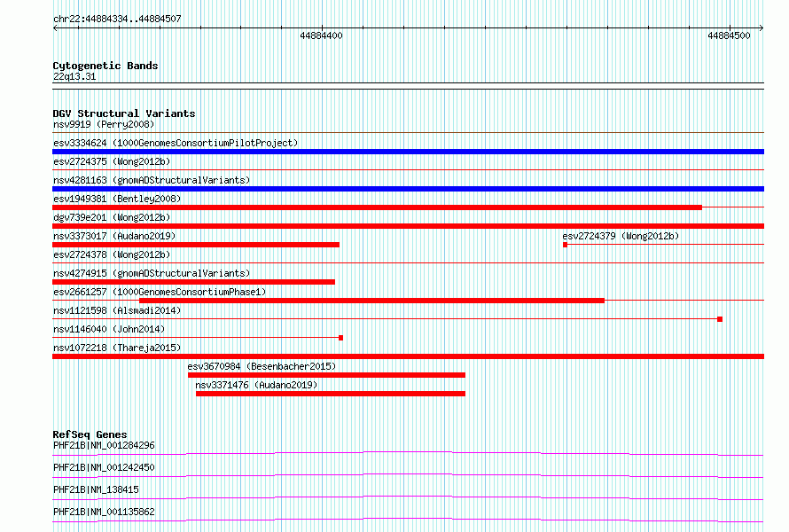789x532 pixels.
Task: Open gene PHF21B|NM_001242450 label
Action: [x=104, y=467]
